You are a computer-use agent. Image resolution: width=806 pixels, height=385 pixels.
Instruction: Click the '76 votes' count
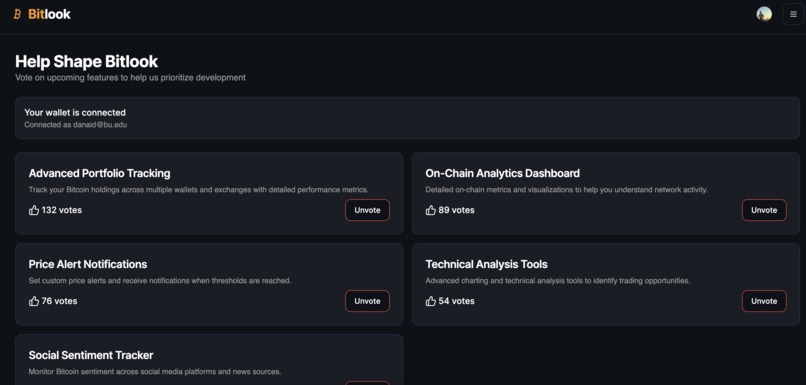point(60,301)
